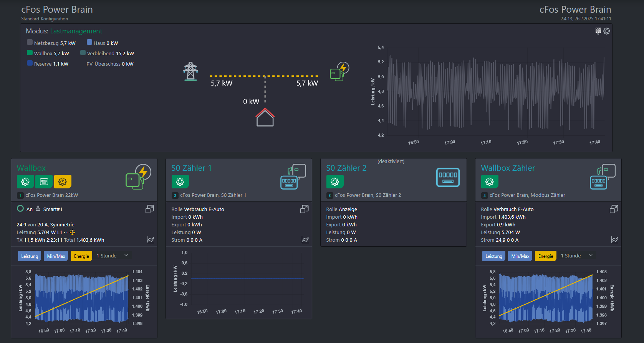
Task: Click the Wallbox Zähler title
Action: click(x=508, y=168)
